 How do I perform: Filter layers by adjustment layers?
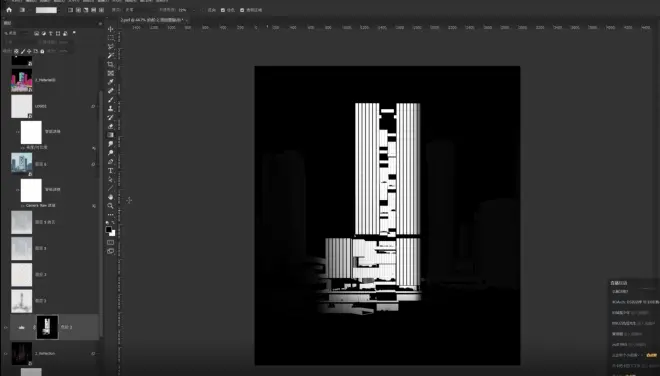click(x=44, y=33)
